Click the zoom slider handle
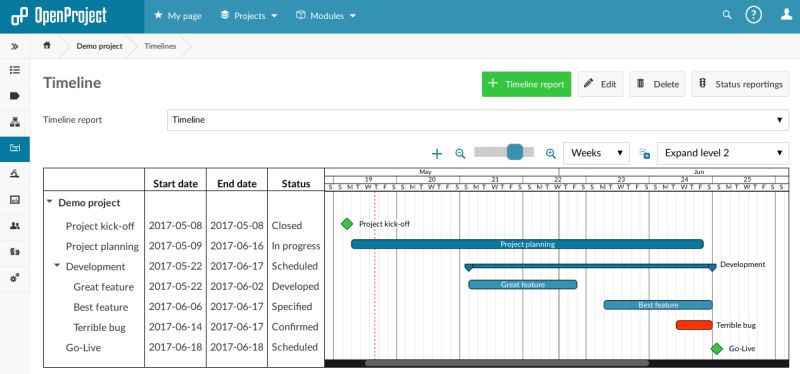 coord(515,152)
